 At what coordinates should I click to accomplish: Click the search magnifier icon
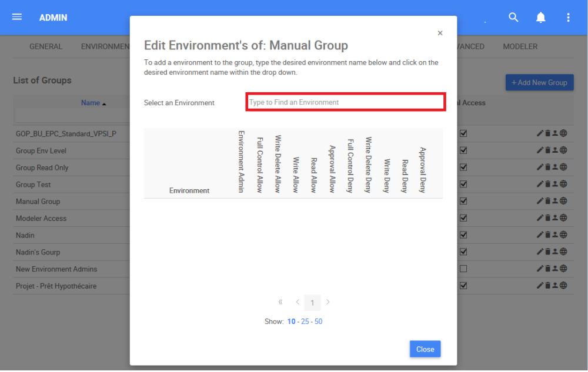coord(513,18)
